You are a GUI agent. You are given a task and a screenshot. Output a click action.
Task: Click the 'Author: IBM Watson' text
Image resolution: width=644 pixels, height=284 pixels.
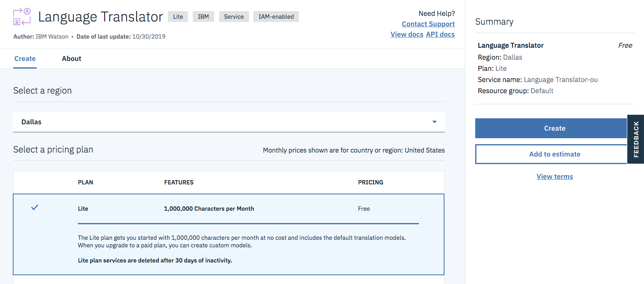[x=41, y=37]
